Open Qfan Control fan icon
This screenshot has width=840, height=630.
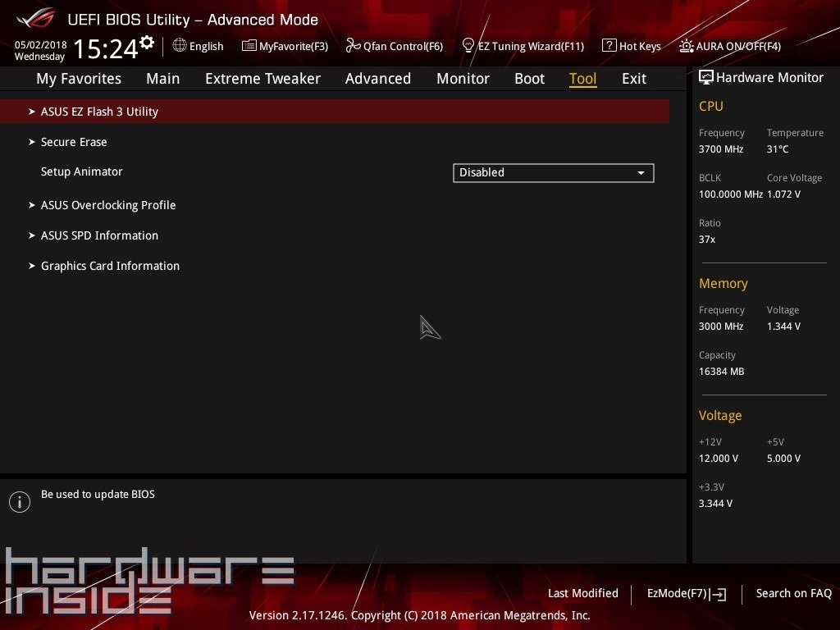(353, 46)
